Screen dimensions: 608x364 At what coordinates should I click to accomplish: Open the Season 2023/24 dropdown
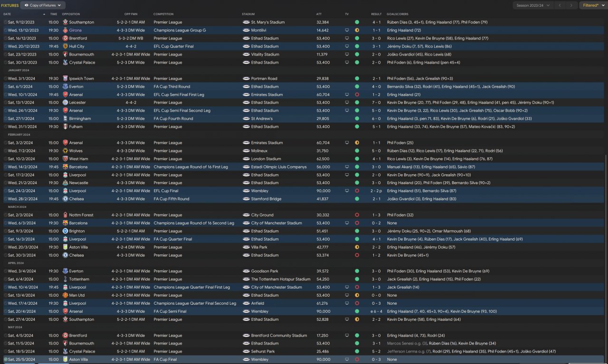point(533,5)
